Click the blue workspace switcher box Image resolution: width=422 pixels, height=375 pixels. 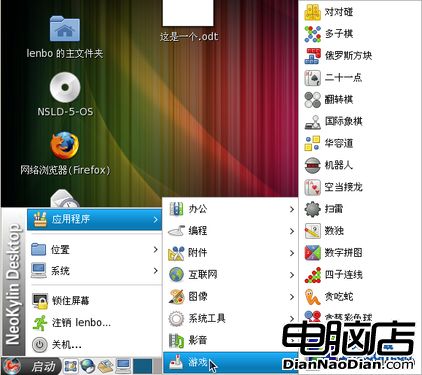click(x=143, y=366)
